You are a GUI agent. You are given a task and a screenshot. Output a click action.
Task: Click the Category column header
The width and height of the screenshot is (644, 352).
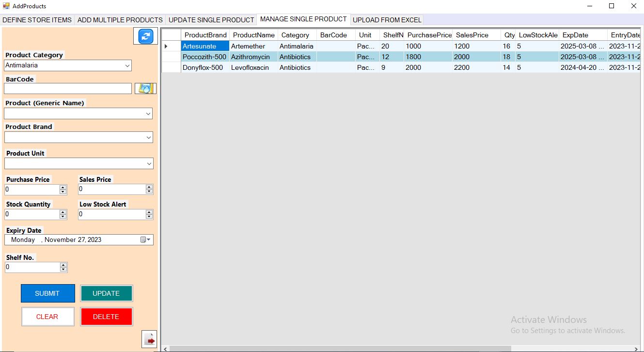pyautogui.click(x=297, y=35)
